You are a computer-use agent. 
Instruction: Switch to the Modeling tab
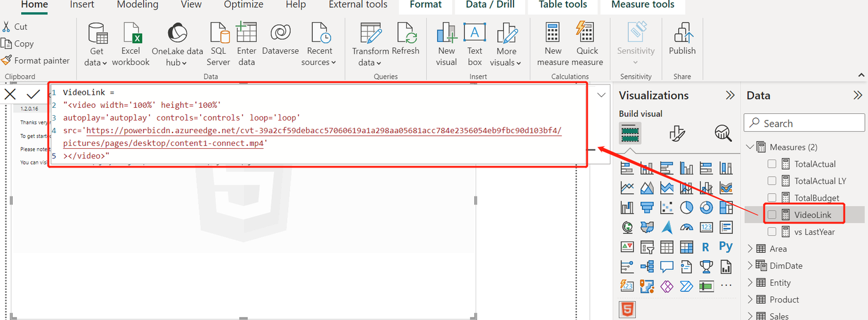[137, 5]
